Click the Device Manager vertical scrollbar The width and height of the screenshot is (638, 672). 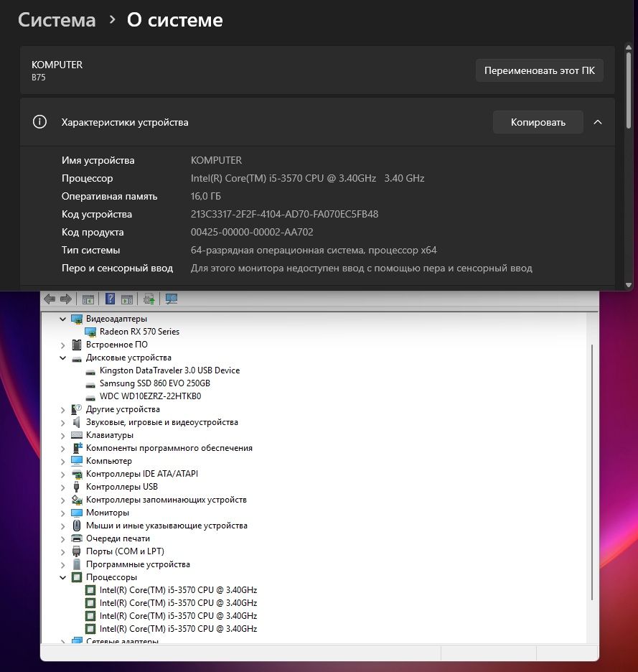(x=592, y=472)
